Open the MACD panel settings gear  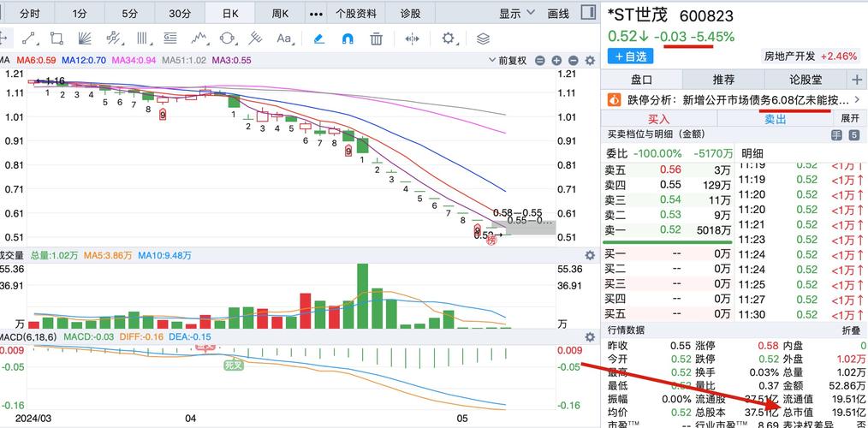[590, 336]
